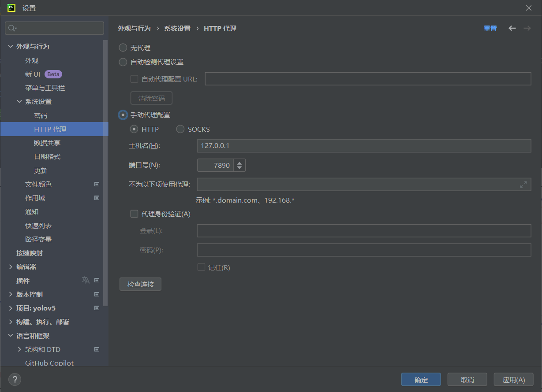The image size is (542, 392).
Task: Click the 主机名 input field
Action: point(364,146)
